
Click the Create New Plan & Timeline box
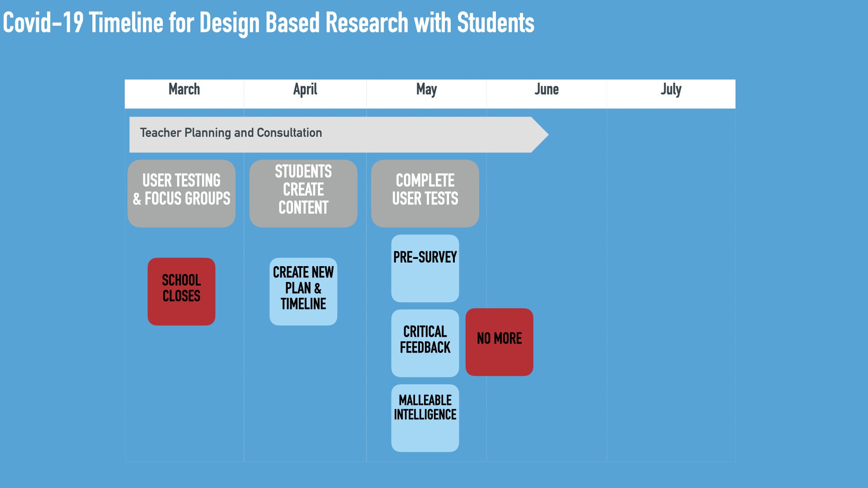tap(303, 291)
